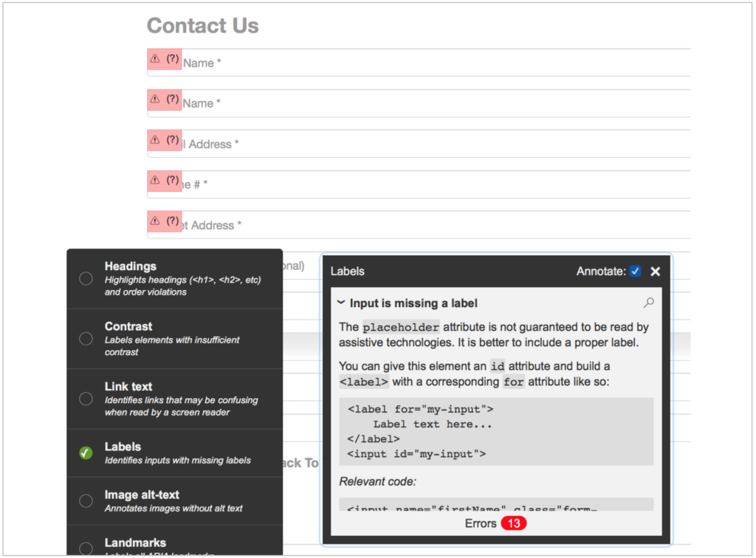Enable the Contrast plugin

(x=86, y=339)
